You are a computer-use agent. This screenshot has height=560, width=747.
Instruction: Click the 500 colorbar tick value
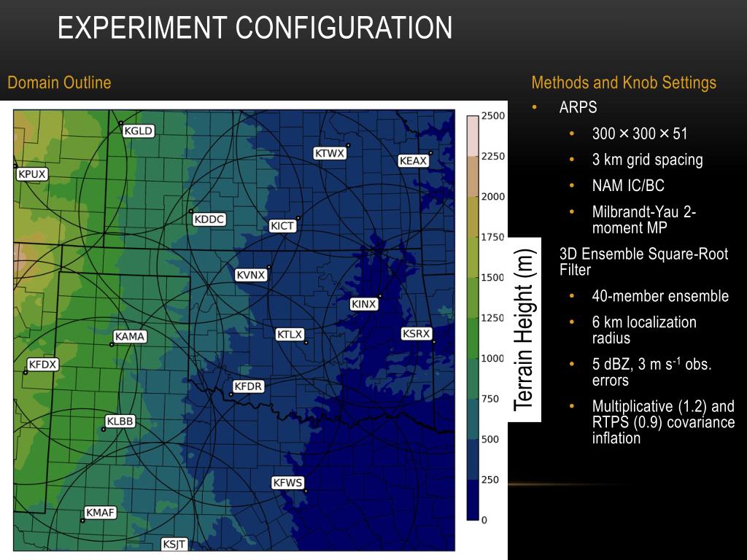(x=490, y=440)
